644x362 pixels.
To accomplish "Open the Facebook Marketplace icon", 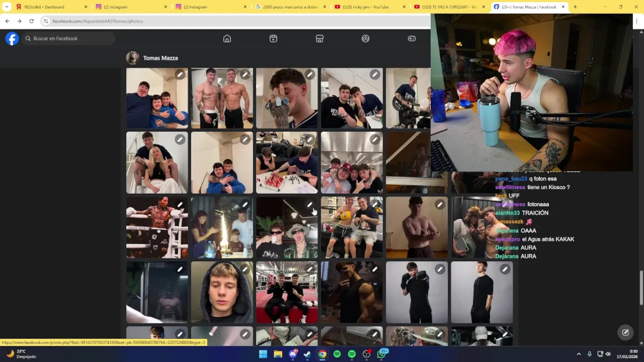I will (319, 39).
